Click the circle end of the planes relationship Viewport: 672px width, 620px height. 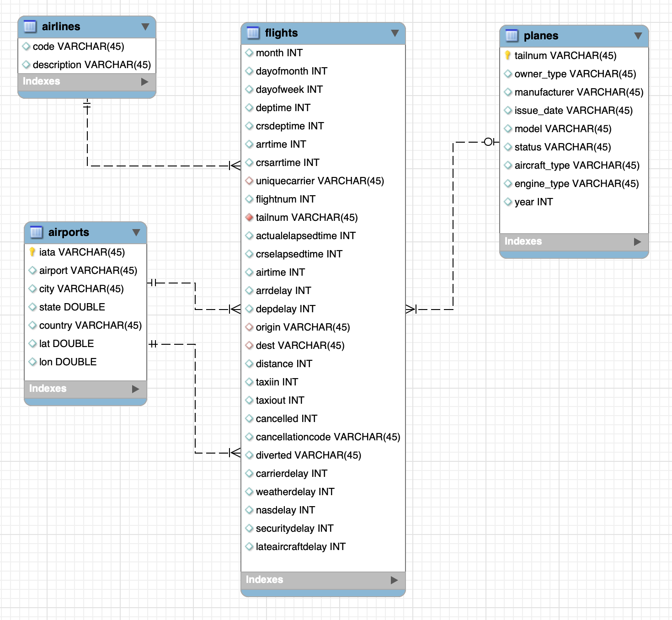(488, 142)
